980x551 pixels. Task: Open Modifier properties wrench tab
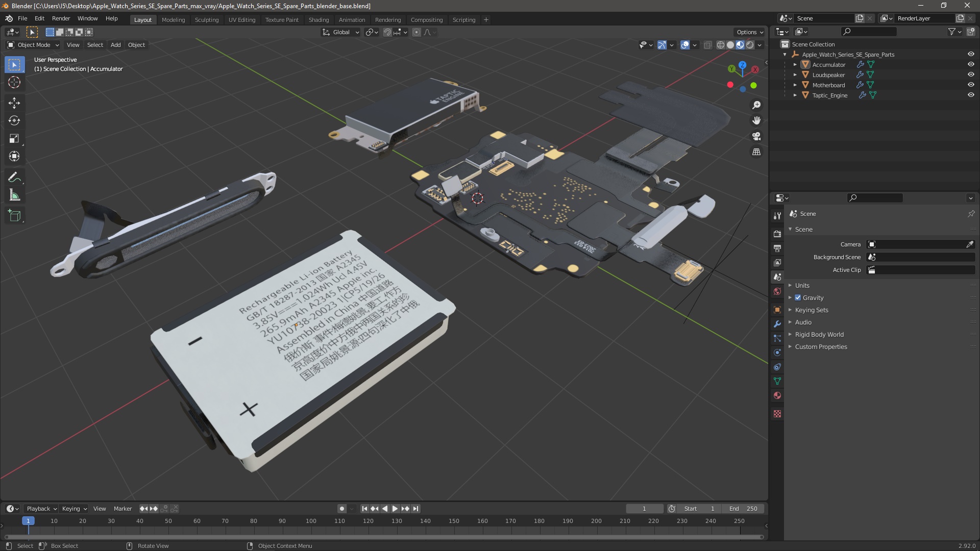click(x=777, y=324)
